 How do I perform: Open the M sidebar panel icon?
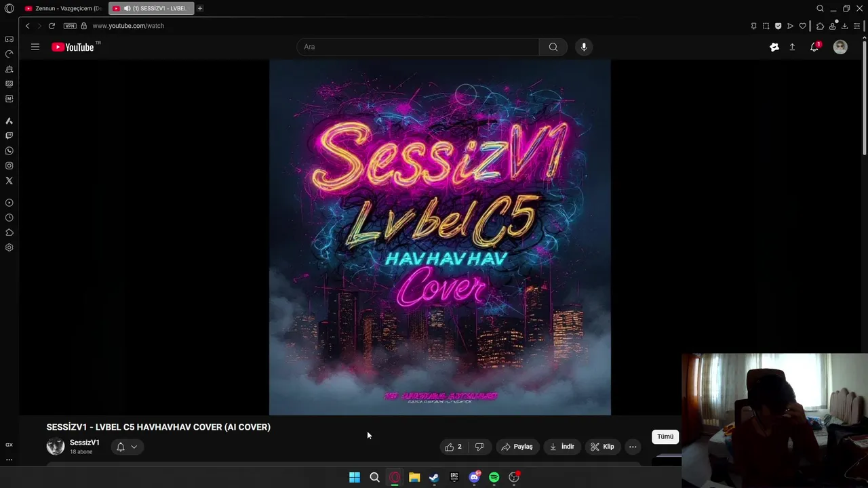point(9,99)
